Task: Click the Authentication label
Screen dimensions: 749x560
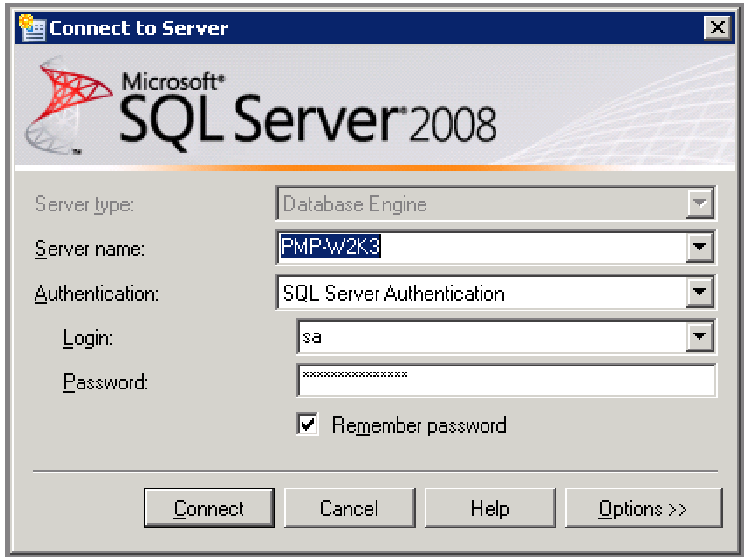Action: pos(96,293)
